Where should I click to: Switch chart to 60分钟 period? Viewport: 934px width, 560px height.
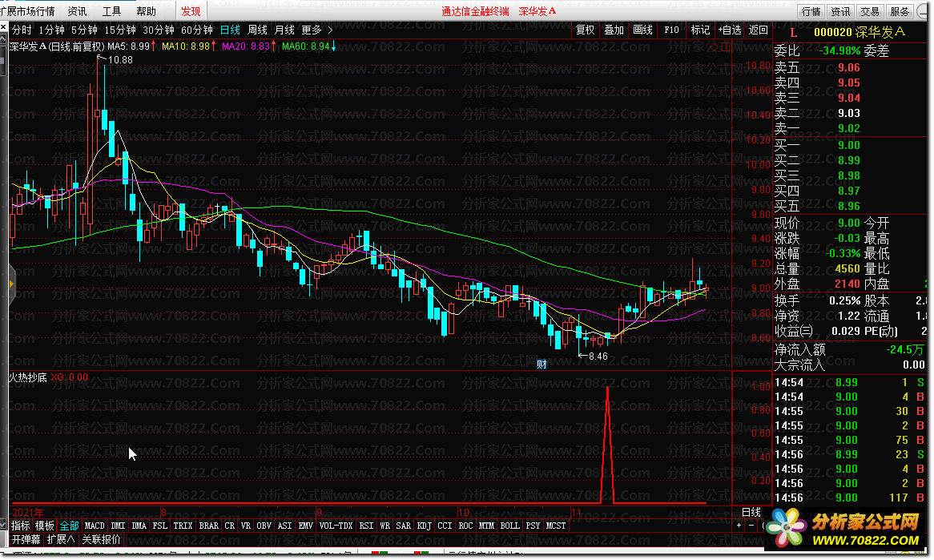pyautogui.click(x=196, y=30)
